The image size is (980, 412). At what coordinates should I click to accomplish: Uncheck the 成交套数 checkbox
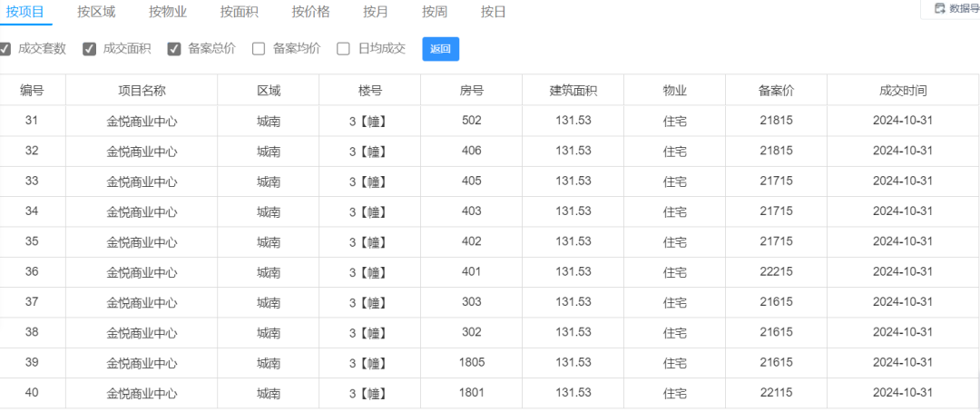pyautogui.click(x=5, y=49)
